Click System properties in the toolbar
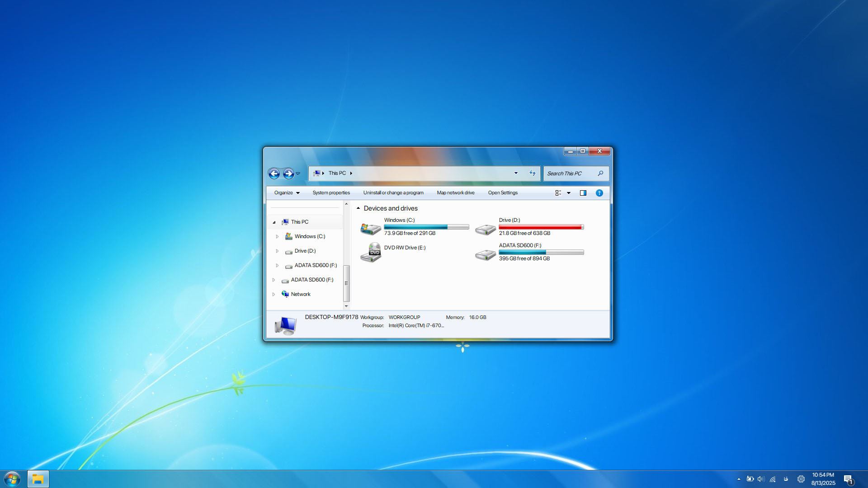This screenshot has height=488, width=868. (x=331, y=193)
